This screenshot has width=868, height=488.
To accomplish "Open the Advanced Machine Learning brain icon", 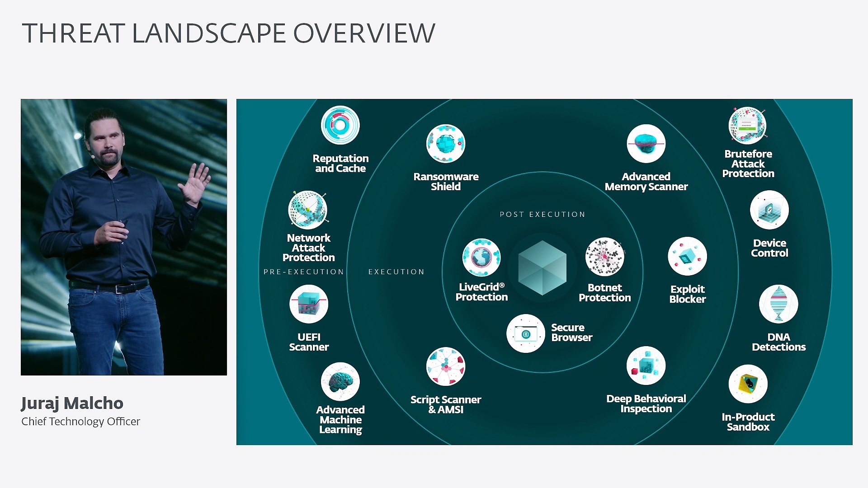I will (340, 382).
